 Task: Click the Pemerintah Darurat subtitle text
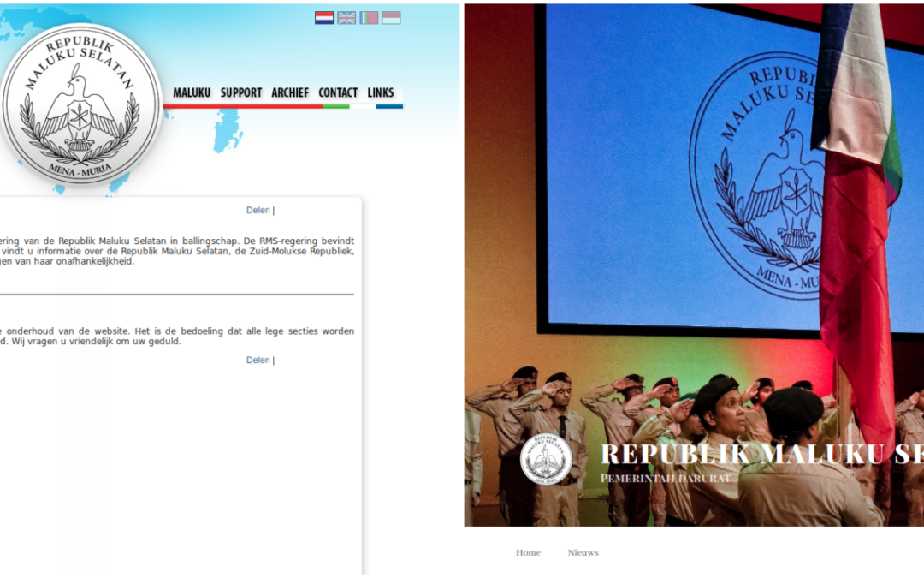point(666,479)
